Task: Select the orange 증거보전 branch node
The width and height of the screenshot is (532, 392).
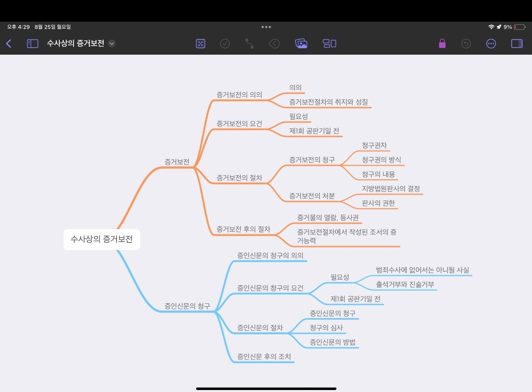Action: 177,162
